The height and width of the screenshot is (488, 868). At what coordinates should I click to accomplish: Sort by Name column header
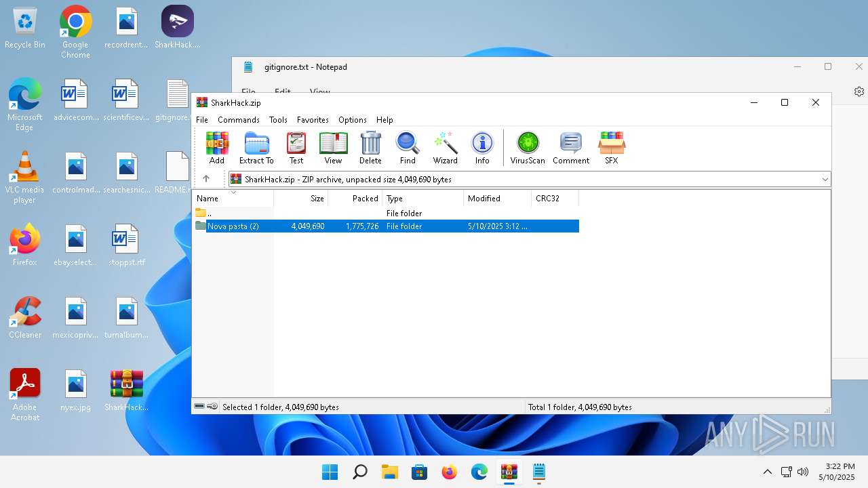tap(233, 199)
